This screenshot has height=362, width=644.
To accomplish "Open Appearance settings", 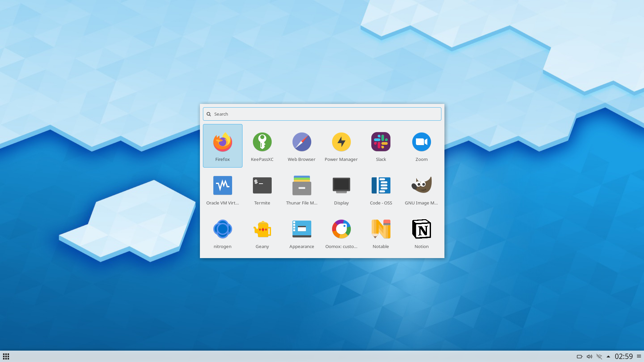I will [x=302, y=233].
